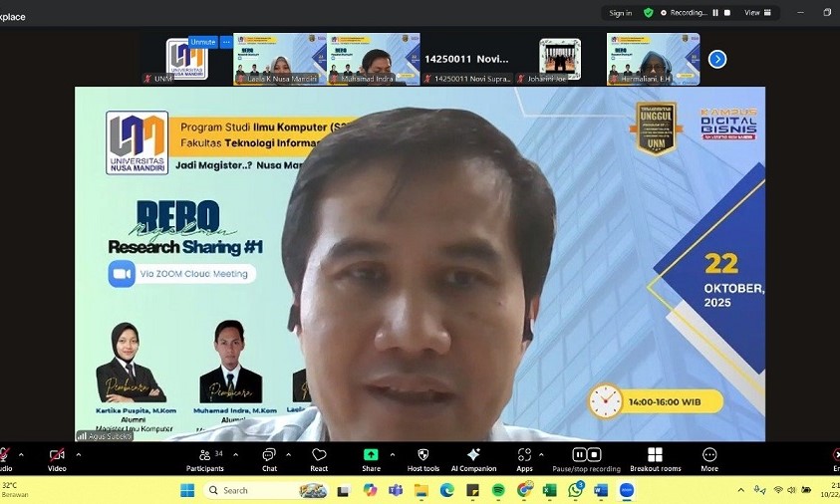Click the Unmute button on UNM tile
Viewport: 840px width, 504px height.
click(x=202, y=42)
